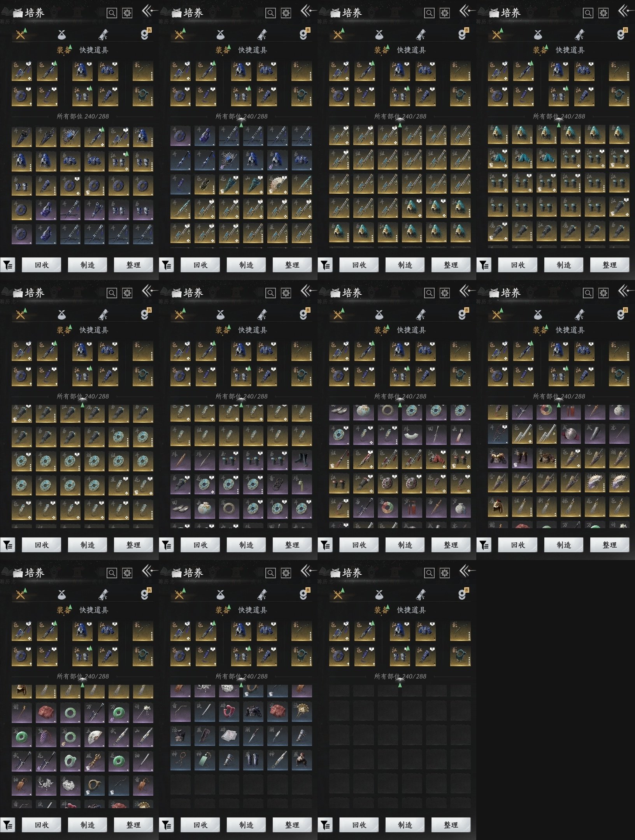The image size is (635, 840).
Task: Expand 所有部位 240/288 filter above empty grid
Action: 400,676
